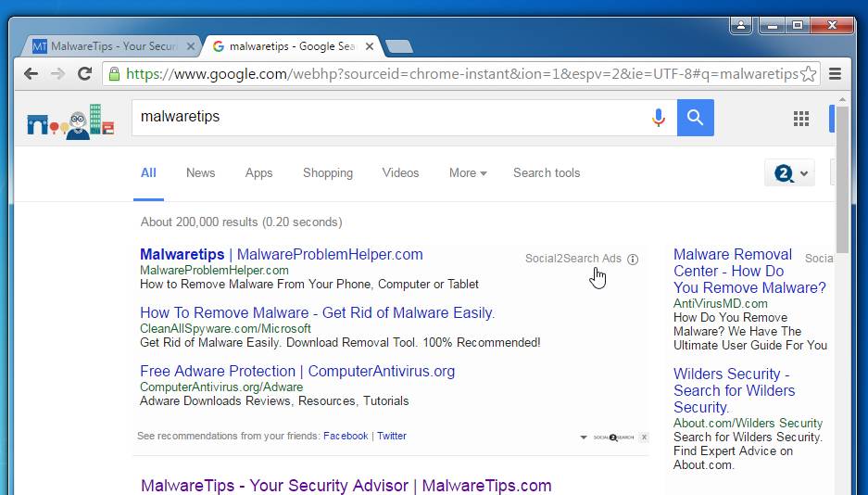Click the page vertical scrollbar thumb
The image size is (868, 495).
pyautogui.click(x=842, y=179)
